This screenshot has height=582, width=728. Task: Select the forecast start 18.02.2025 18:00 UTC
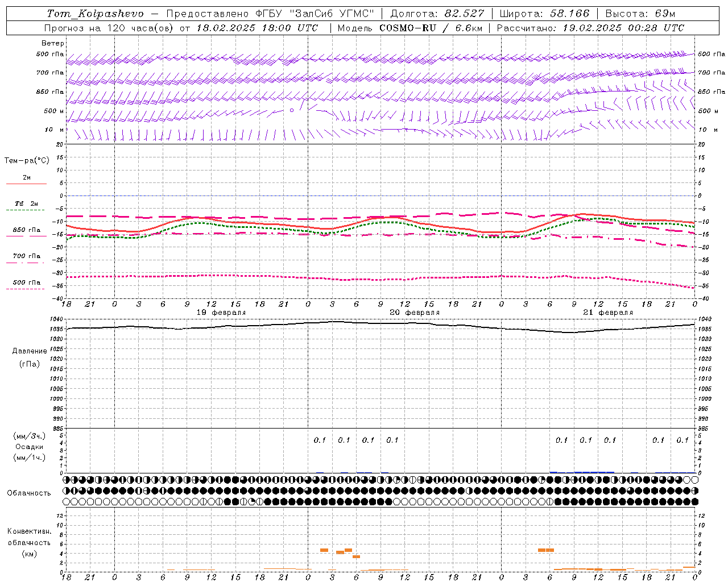pos(257,28)
